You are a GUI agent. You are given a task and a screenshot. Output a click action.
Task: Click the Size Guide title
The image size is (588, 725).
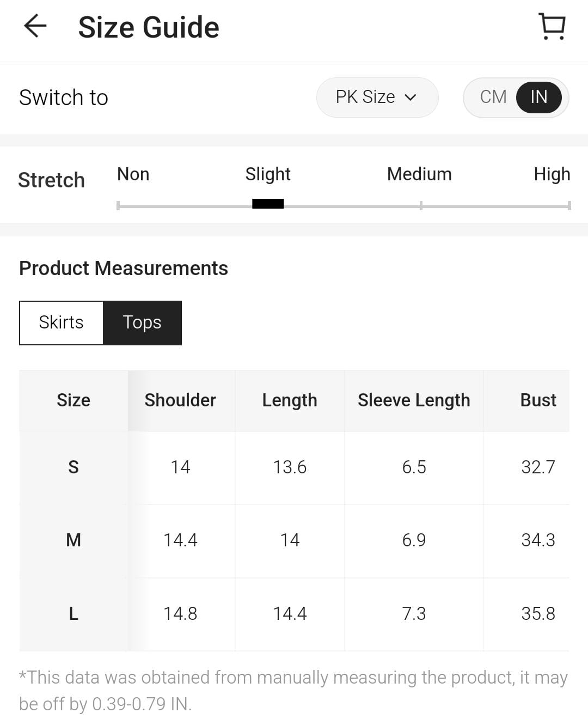149,27
